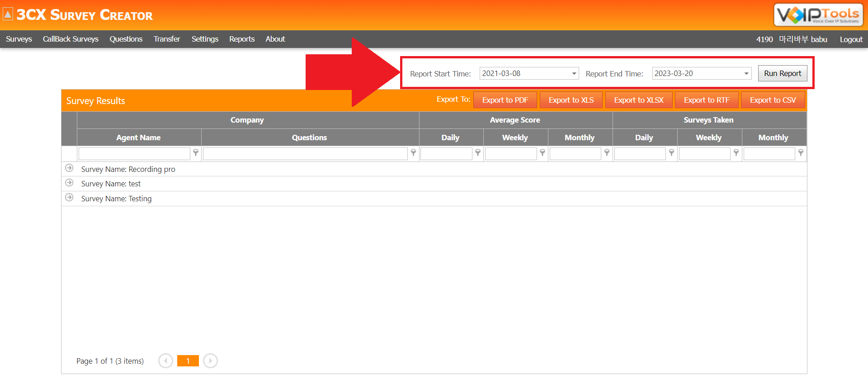The height and width of the screenshot is (389, 868).
Task: Export results to RTF
Action: coord(707,100)
